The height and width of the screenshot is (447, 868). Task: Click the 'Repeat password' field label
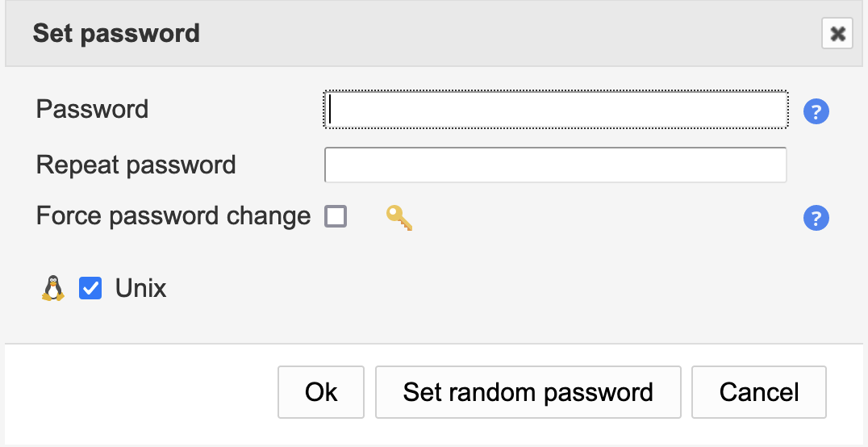point(136,165)
